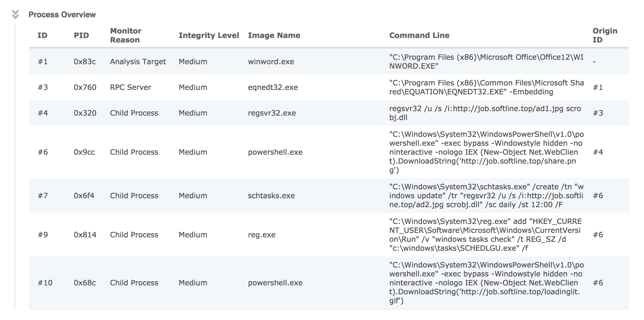The width and height of the screenshot is (644, 320).
Task: Click the schtasks /create command line
Action: (486, 195)
